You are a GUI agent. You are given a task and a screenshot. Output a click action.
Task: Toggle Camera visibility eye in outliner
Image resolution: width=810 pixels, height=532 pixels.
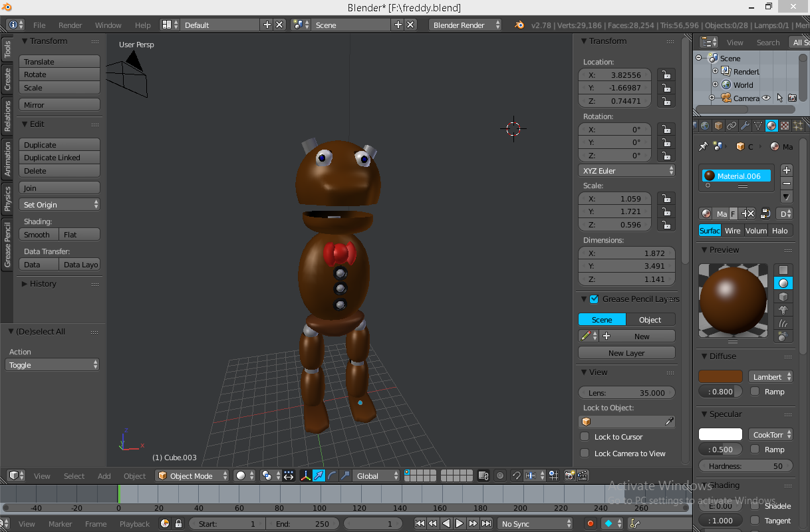(766, 98)
